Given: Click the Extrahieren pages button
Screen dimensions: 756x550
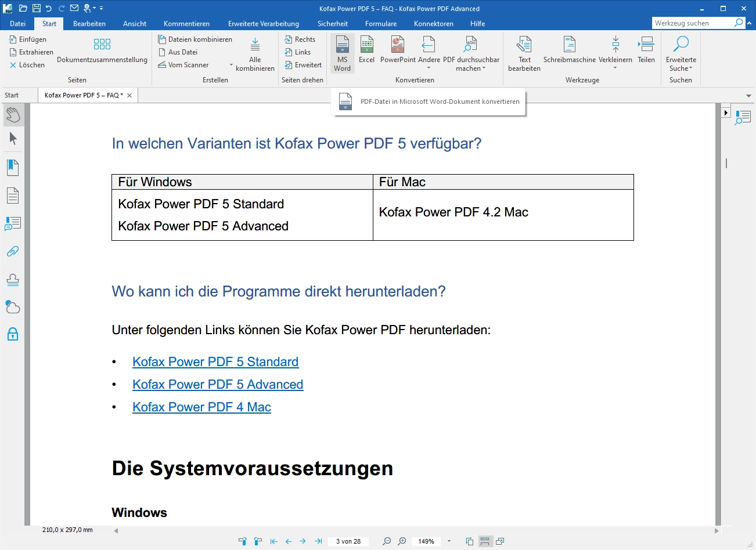Looking at the screenshot, I should tap(31, 52).
